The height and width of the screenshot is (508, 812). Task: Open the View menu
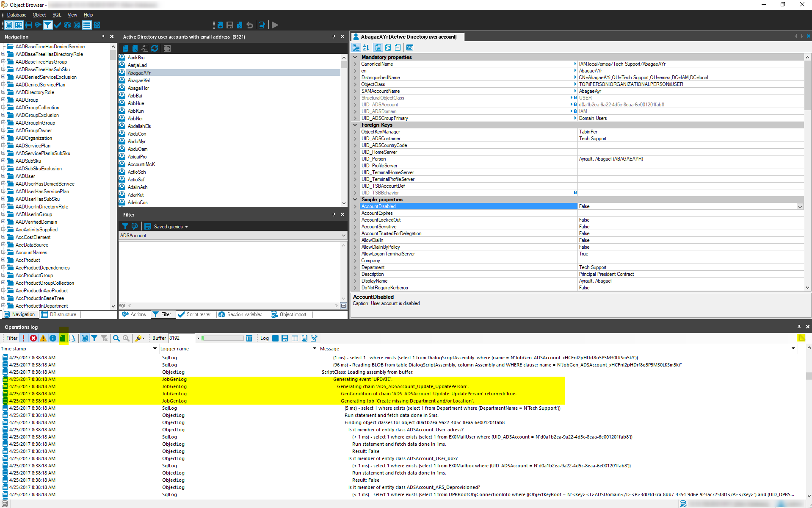coord(72,15)
